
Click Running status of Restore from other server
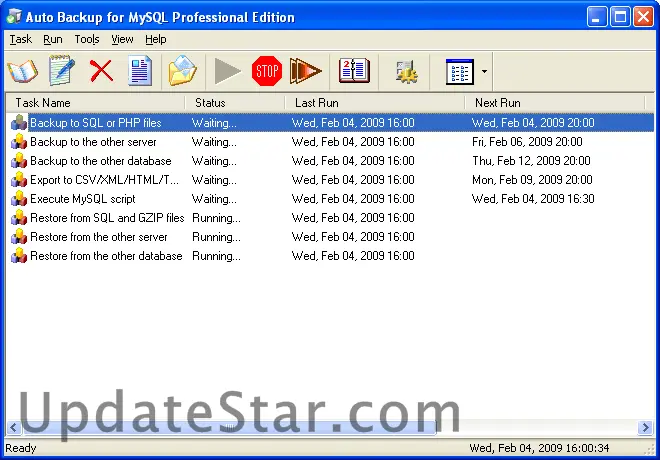[216, 237]
